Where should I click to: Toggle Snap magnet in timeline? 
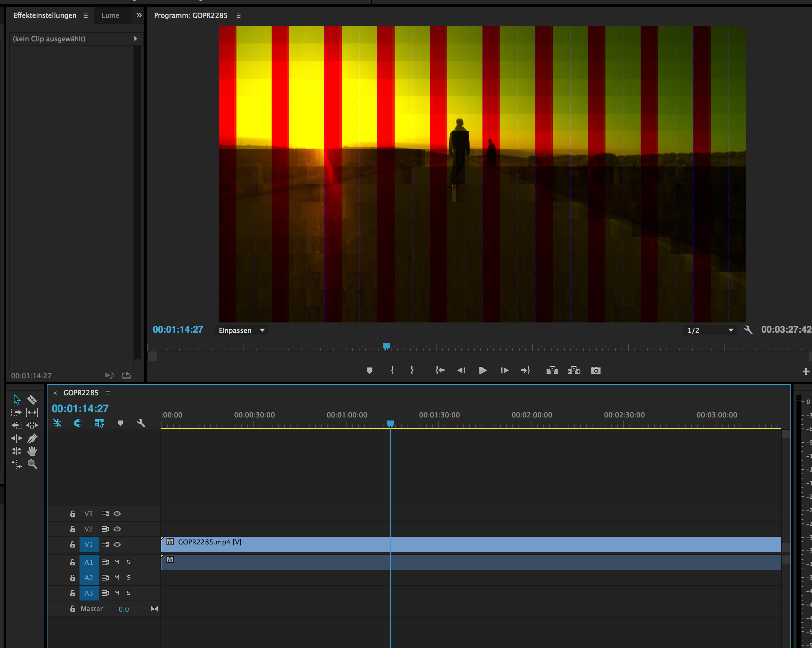tap(78, 423)
